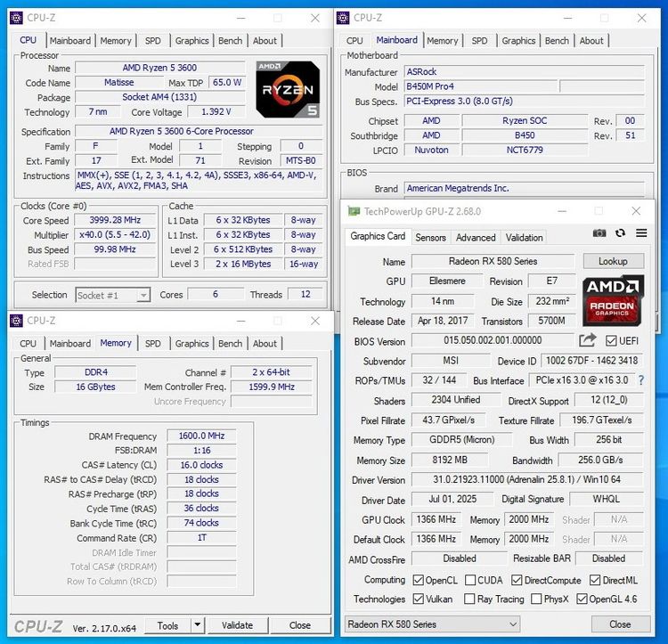This screenshot has height=644, width=668.
Task: Click the Core Speed 3999.28 MHz field
Action: pyautogui.click(x=115, y=220)
